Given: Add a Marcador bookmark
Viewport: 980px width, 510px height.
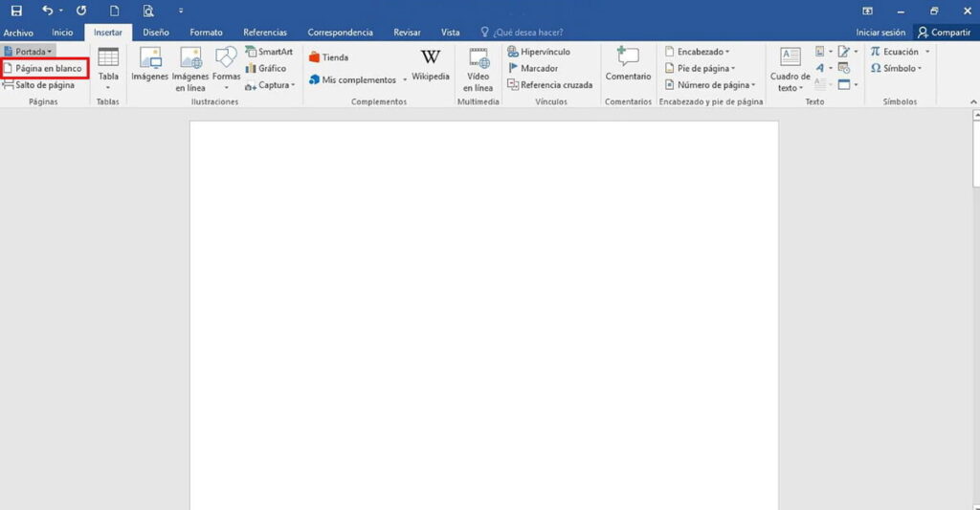Looking at the screenshot, I should click(x=533, y=68).
